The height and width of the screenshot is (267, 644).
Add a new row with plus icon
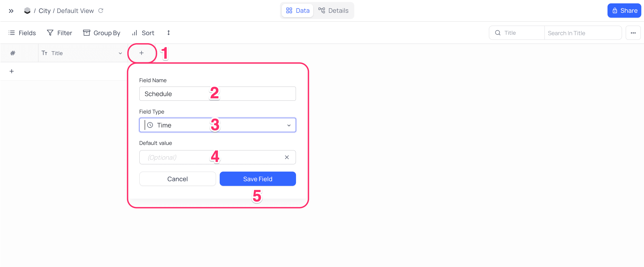pyautogui.click(x=11, y=71)
